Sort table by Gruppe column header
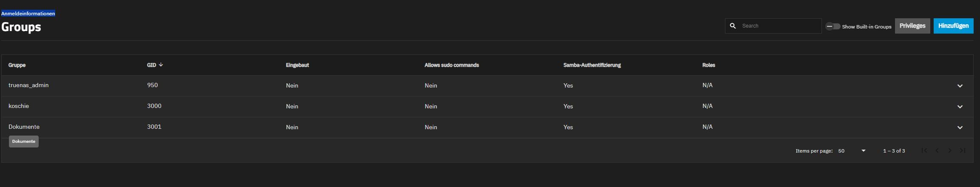Screen dimensions: 980x187 point(17,65)
